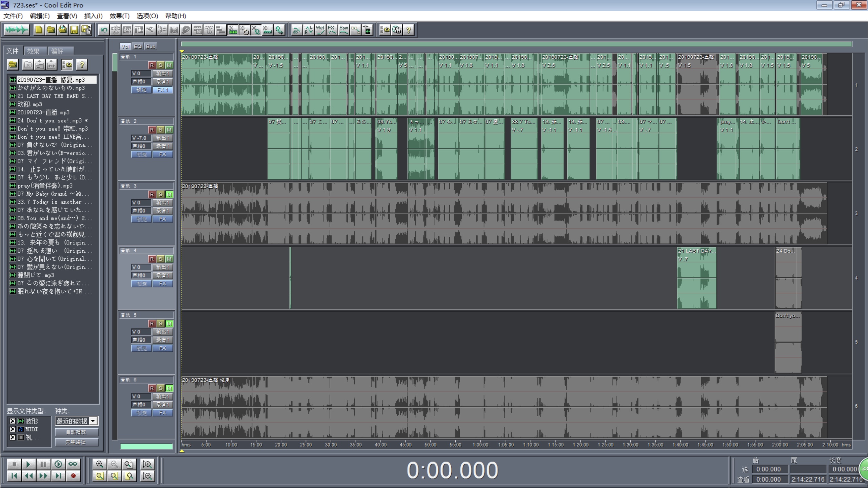The width and height of the screenshot is (868, 488).
Task: Click the save session floppy icon
Action: 74,30
